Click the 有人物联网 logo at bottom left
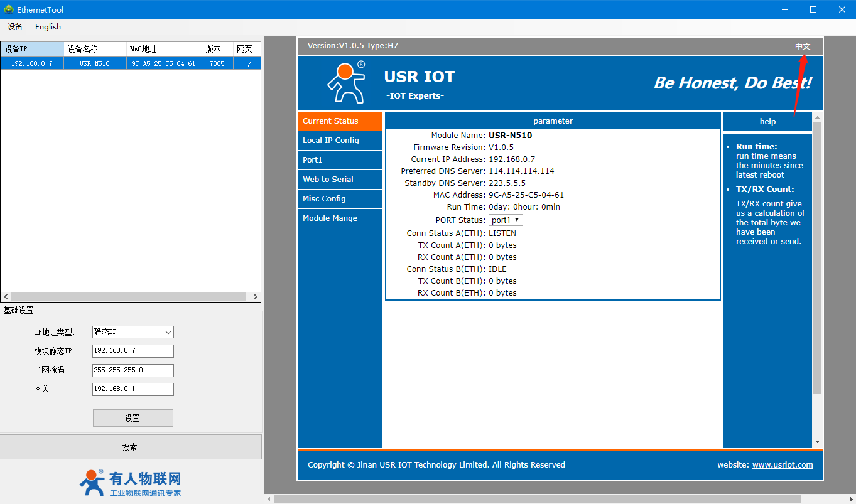This screenshot has width=856, height=504. tap(131, 483)
